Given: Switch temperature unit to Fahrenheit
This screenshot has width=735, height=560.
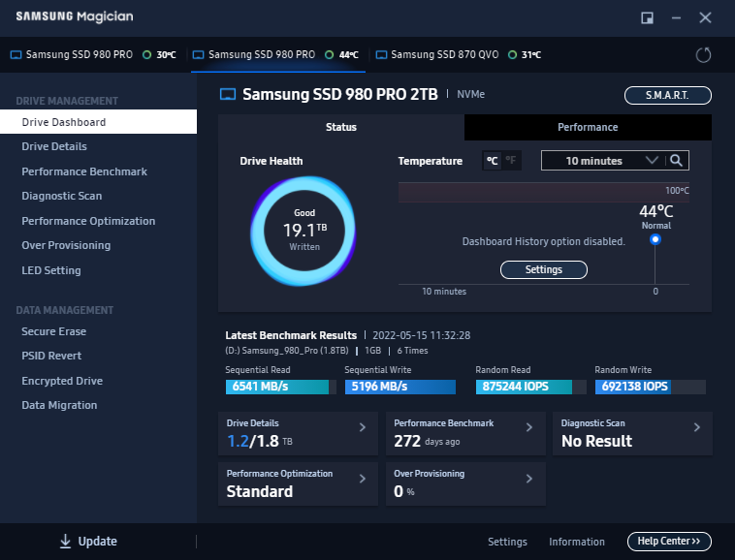Looking at the screenshot, I should 511,161.
